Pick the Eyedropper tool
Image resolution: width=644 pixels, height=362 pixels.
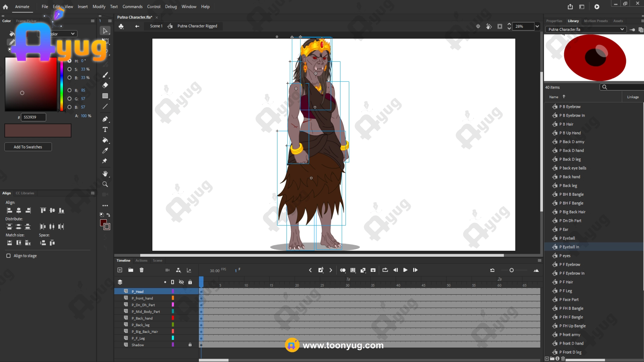105,150
